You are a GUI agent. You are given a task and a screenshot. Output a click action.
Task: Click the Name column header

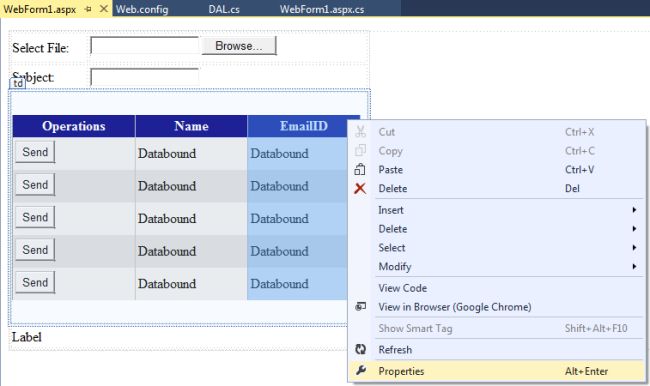click(x=191, y=126)
